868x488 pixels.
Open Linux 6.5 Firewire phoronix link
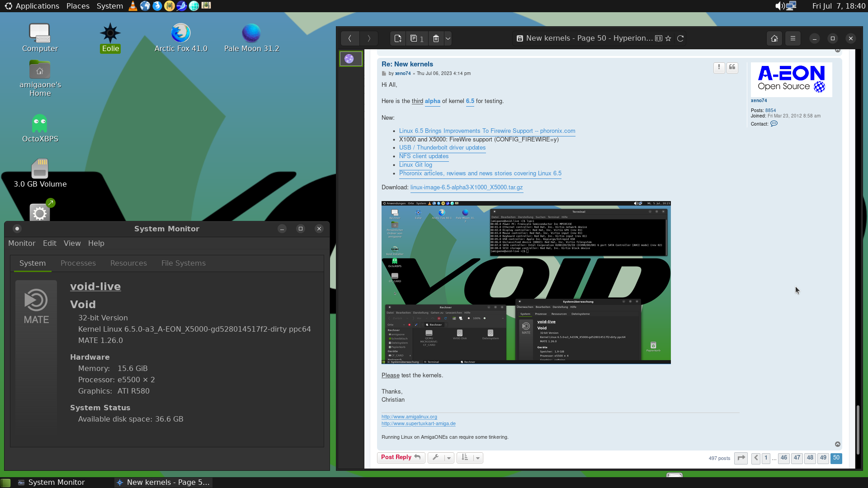[487, 131]
